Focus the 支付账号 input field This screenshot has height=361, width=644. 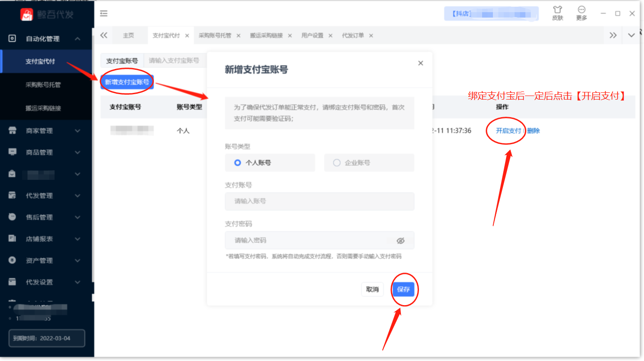coord(319,201)
